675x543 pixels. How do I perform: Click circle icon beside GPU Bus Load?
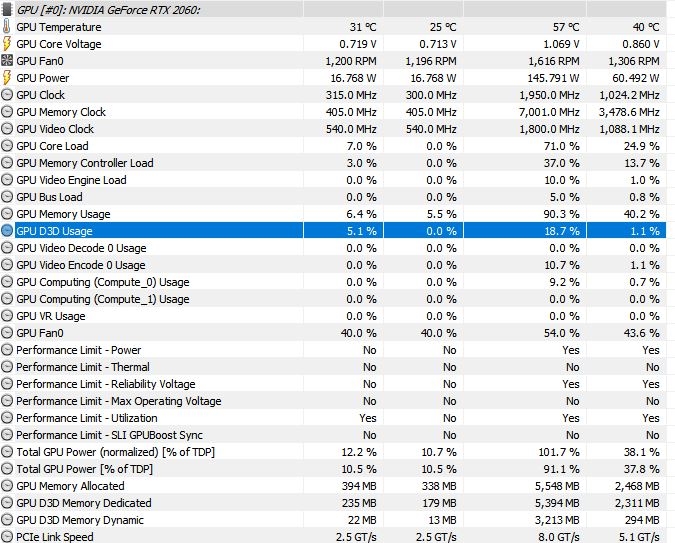pos(7,197)
